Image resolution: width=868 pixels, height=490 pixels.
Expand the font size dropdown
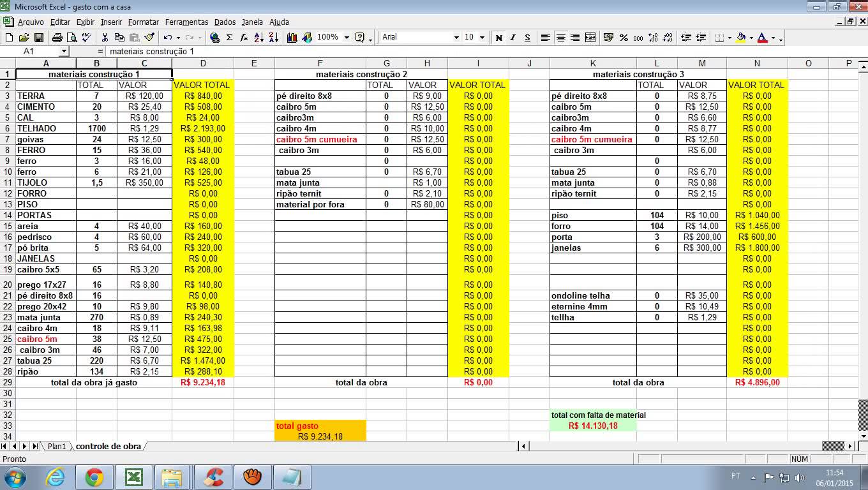pyautogui.click(x=482, y=38)
